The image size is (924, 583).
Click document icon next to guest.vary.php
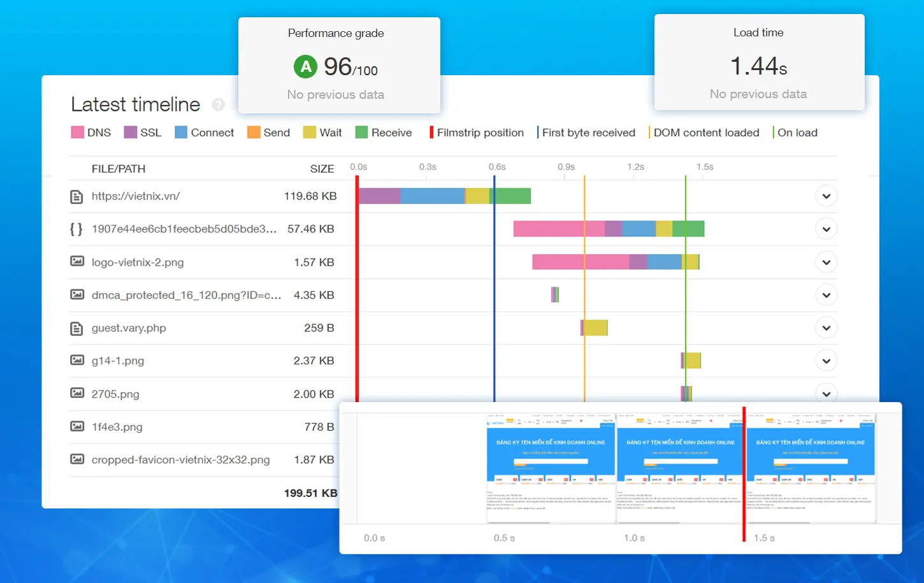tap(76, 329)
